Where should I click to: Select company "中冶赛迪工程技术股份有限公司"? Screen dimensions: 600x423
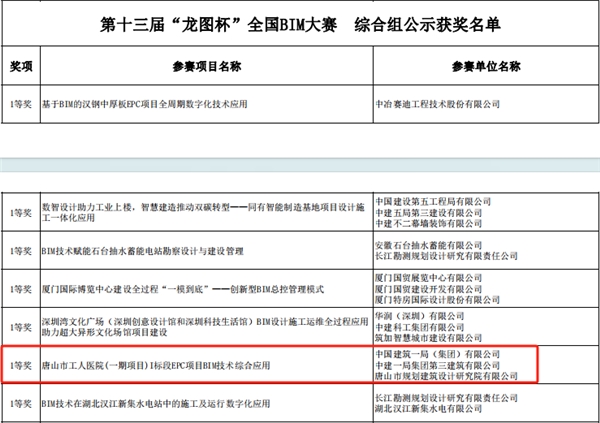click(x=437, y=104)
